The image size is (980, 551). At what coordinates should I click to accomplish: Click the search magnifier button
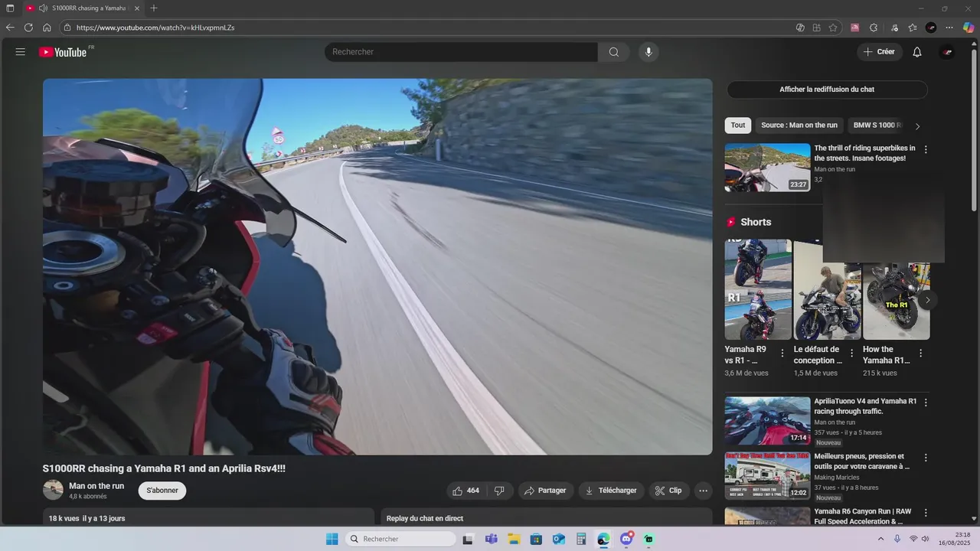[614, 52]
